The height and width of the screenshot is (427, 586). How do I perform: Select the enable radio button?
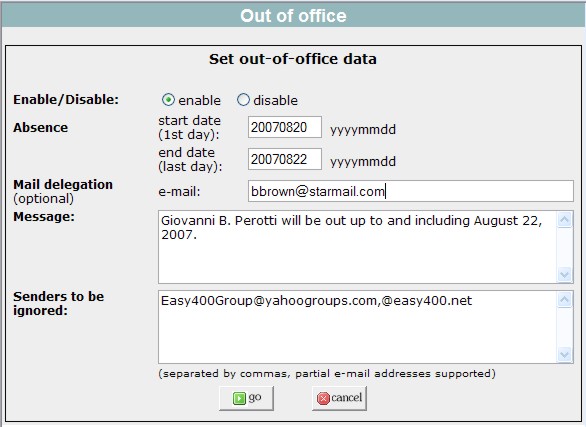[x=168, y=100]
